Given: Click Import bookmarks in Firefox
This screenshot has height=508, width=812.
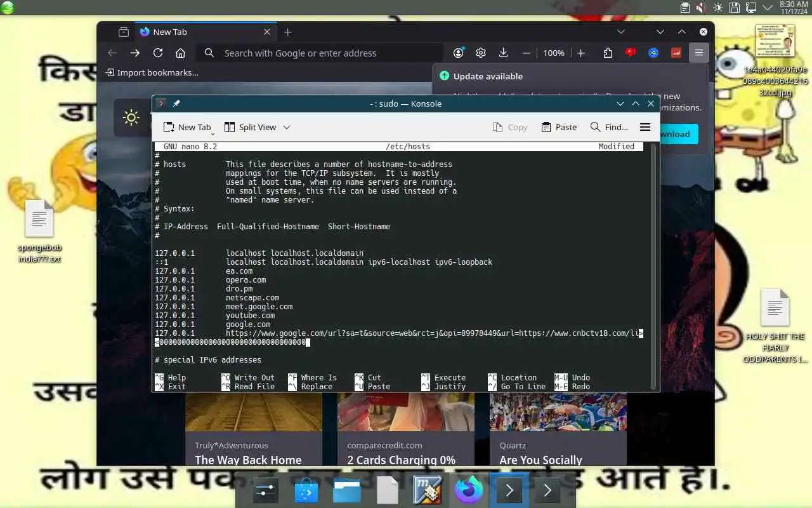Looking at the screenshot, I should coord(152,72).
